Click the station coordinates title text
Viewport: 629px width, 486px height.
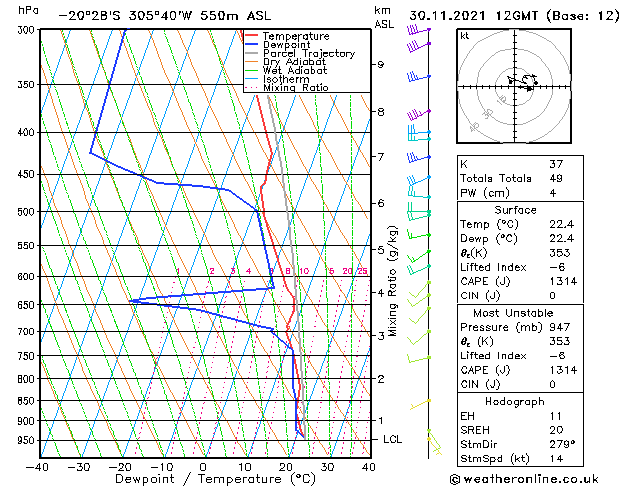pyautogui.click(x=164, y=16)
